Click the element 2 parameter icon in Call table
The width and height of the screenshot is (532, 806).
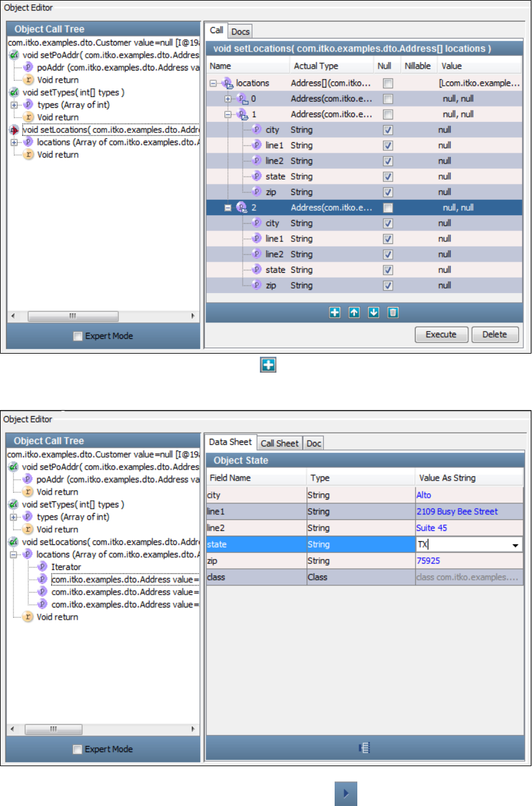[242, 208]
